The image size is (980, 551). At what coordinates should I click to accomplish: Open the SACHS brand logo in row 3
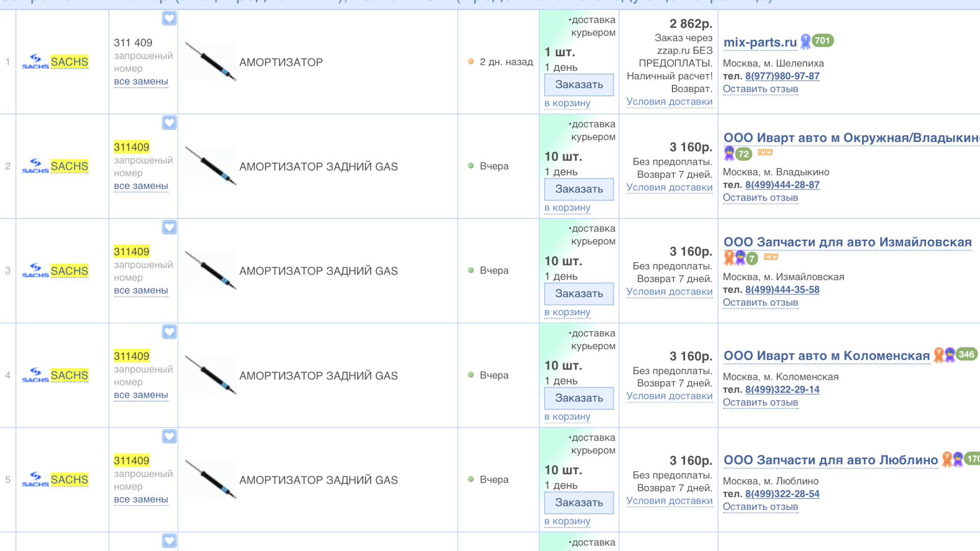click(x=35, y=270)
